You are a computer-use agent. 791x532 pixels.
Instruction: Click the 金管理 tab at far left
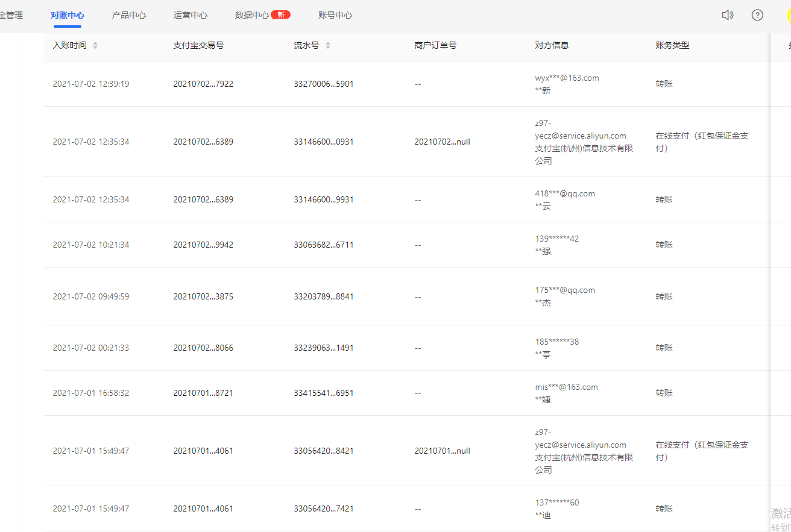[11, 15]
